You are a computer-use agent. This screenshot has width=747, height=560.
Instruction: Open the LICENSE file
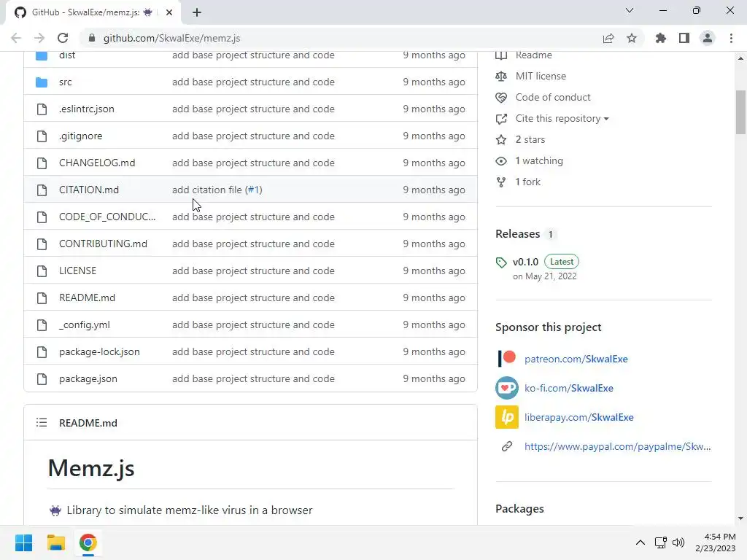click(77, 271)
